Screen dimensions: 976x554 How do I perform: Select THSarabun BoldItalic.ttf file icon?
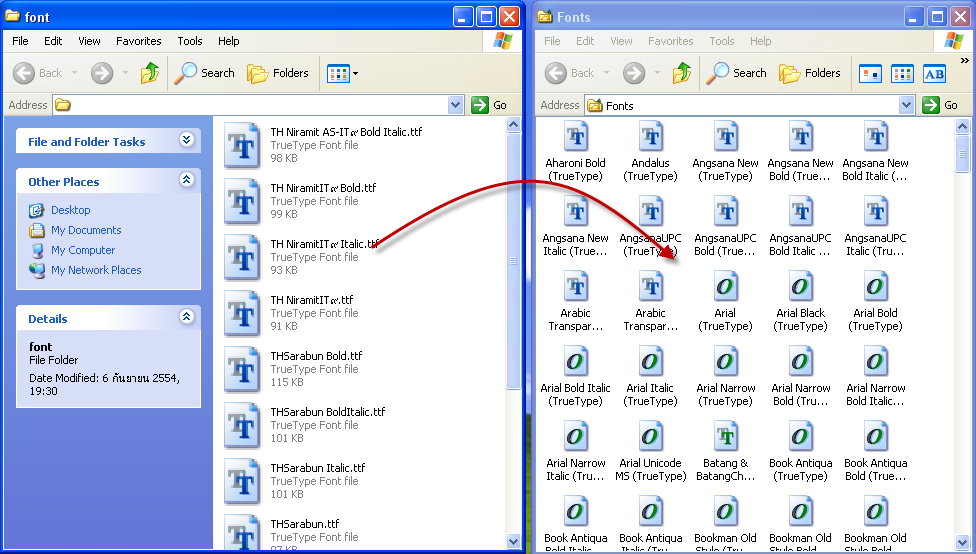coord(242,425)
